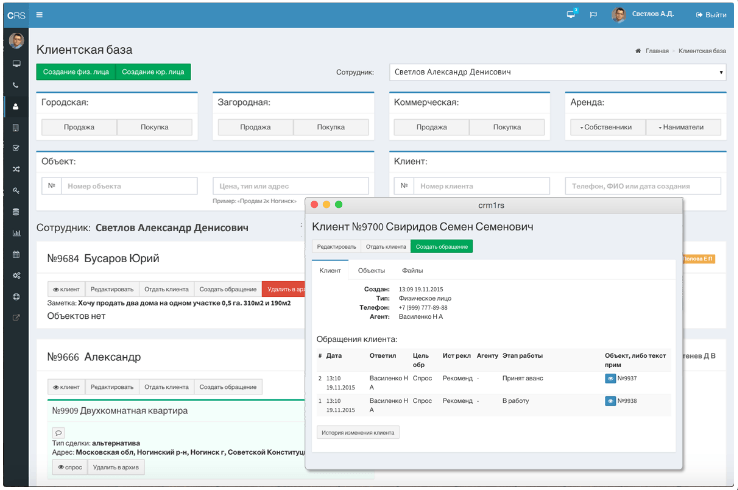Image resolution: width=738 pixels, height=490 pixels.
Task: Toggle the hamburger sidebar menu
Action: (40, 15)
